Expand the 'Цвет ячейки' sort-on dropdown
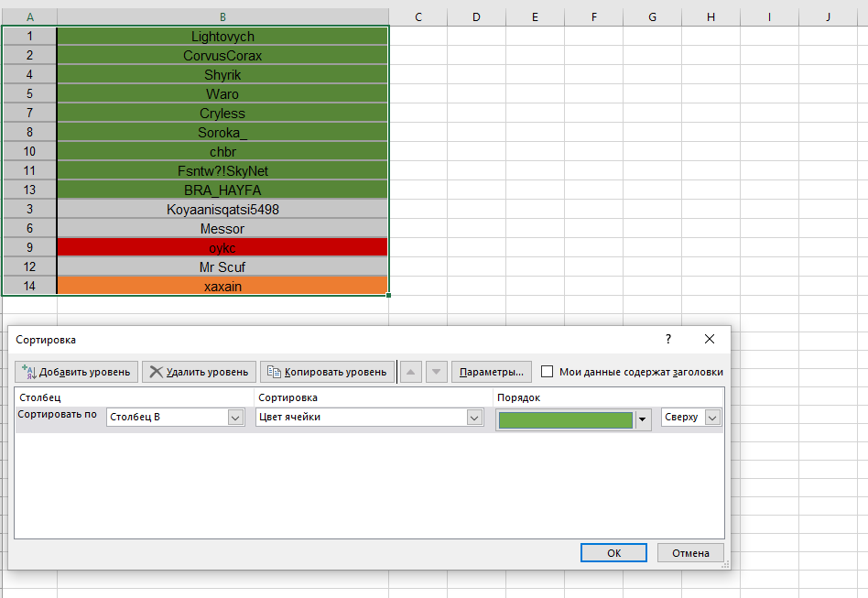 click(x=474, y=418)
